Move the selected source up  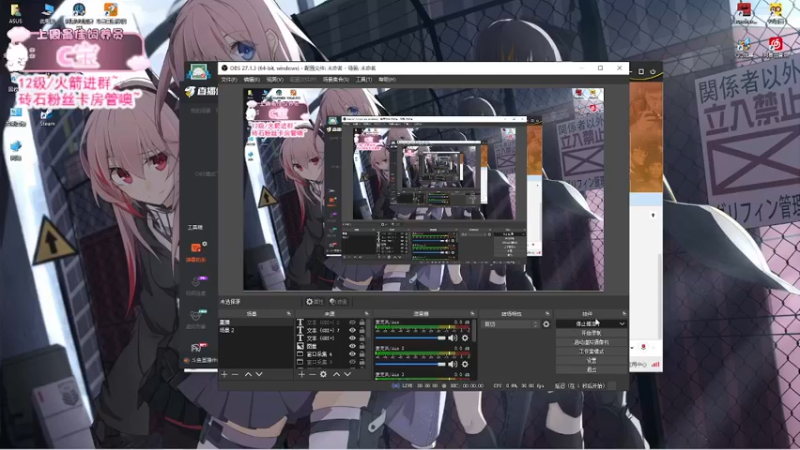336,374
